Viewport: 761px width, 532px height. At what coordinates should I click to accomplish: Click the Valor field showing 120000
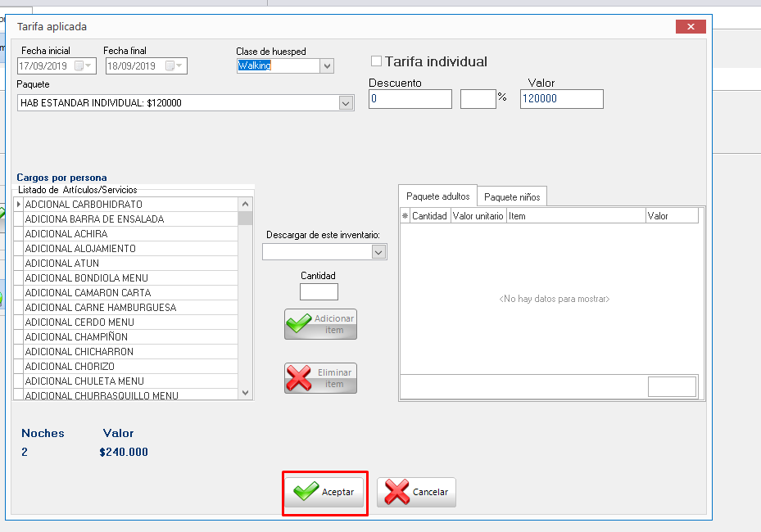click(x=561, y=99)
